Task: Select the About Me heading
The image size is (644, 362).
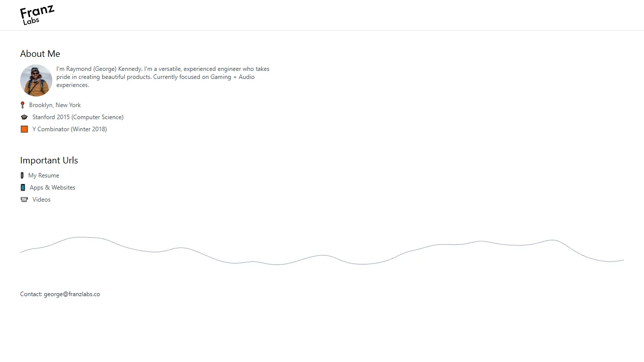Action: (x=40, y=54)
